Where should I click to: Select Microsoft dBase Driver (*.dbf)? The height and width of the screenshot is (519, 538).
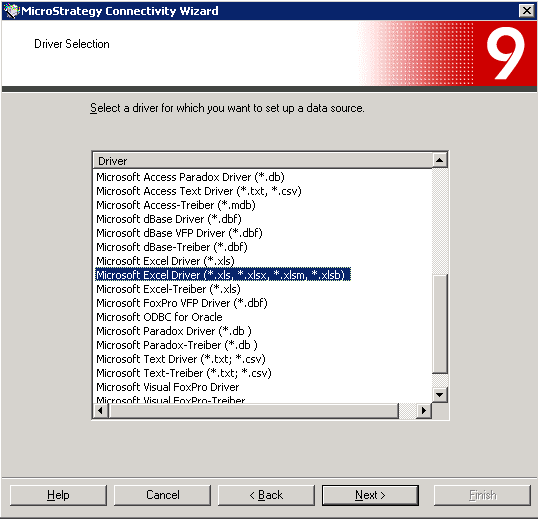[169, 219]
